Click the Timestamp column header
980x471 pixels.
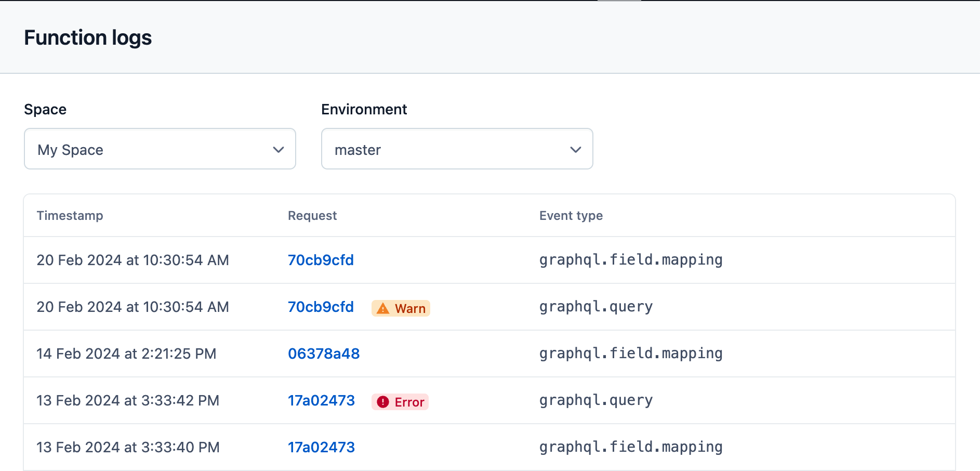70,216
